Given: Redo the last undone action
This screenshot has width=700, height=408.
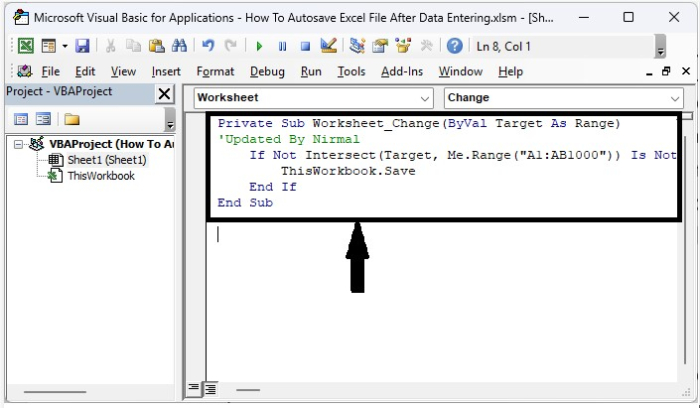Looking at the screenshot, I should (231, 46).
